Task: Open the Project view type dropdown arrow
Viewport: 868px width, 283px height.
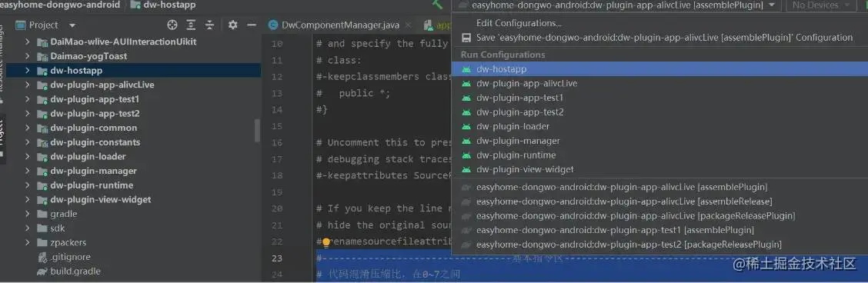Action: (x=72, y=25)
